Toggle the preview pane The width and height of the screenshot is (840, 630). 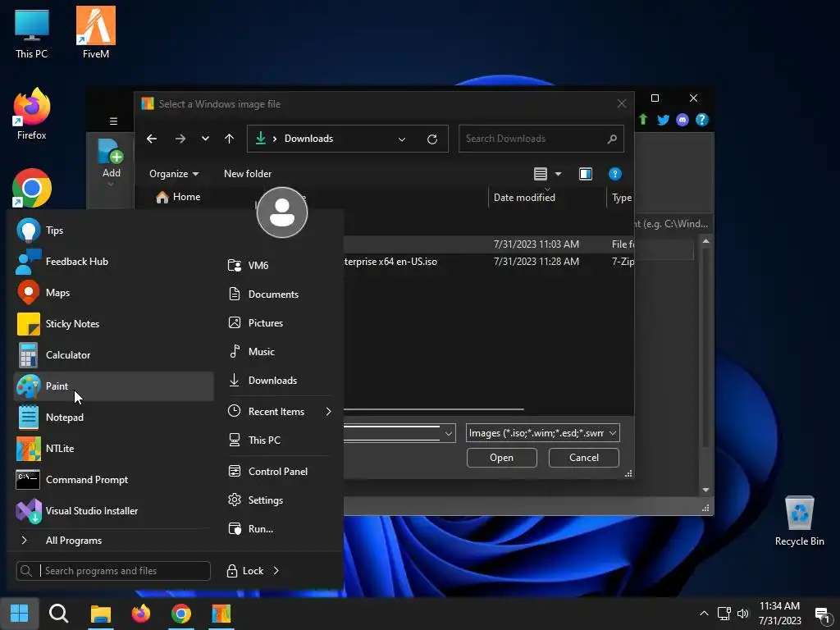(586, 174)
